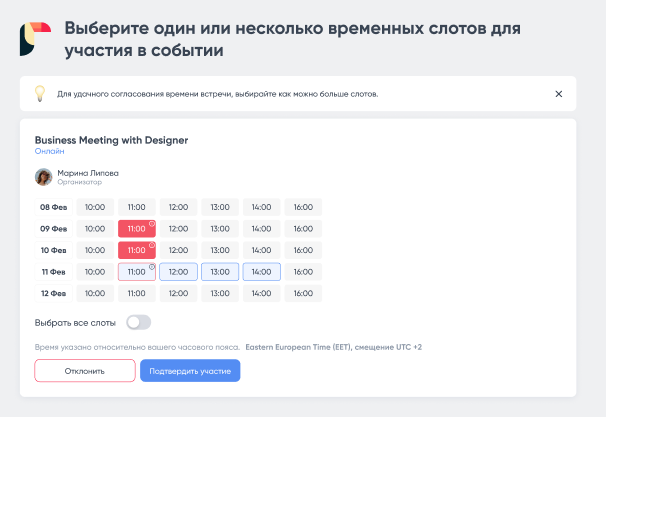Click the 10 Фев date label

[x=54, y=250]
